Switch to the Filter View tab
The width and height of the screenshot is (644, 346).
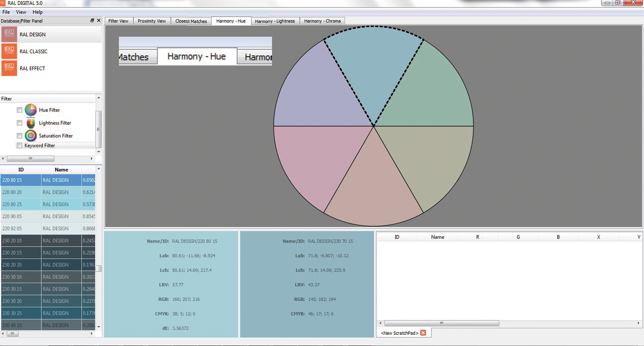(x=118, y=21)
